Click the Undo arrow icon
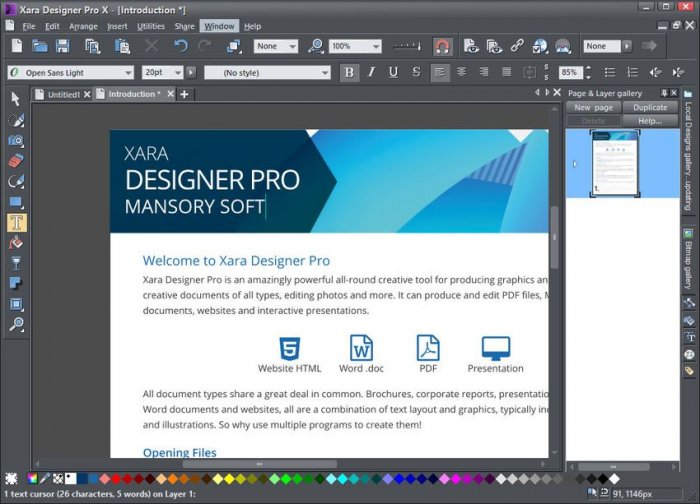700x504 pixels. pos(180,46)
